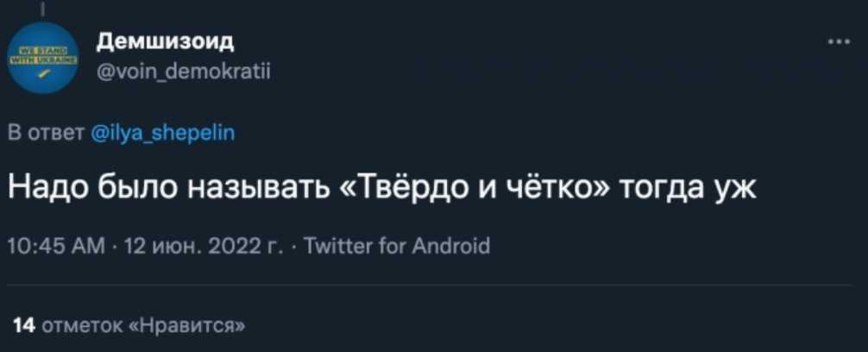Screen dimensions: 868x352
Task: Click the "отметок" word in the likes row
Action: pyautogui.click(x=81, y=324)
